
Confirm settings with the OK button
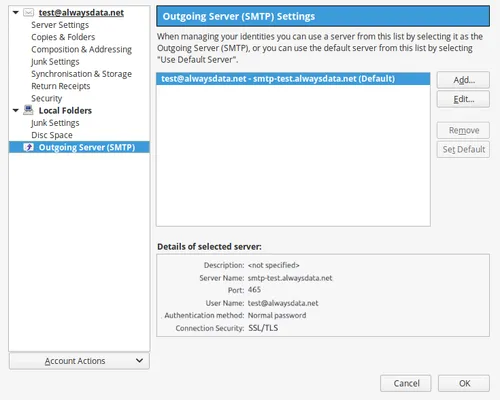464,383
